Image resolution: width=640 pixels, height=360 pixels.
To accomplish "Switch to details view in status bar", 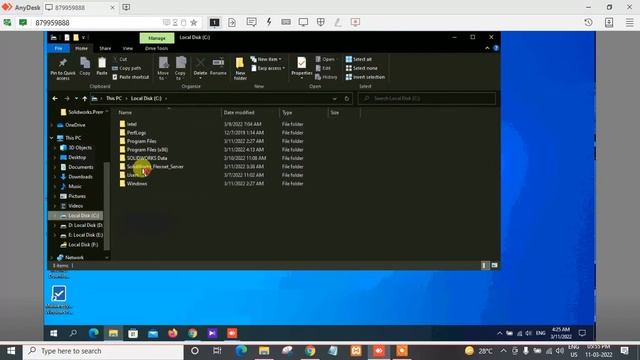I will (484, 265).
